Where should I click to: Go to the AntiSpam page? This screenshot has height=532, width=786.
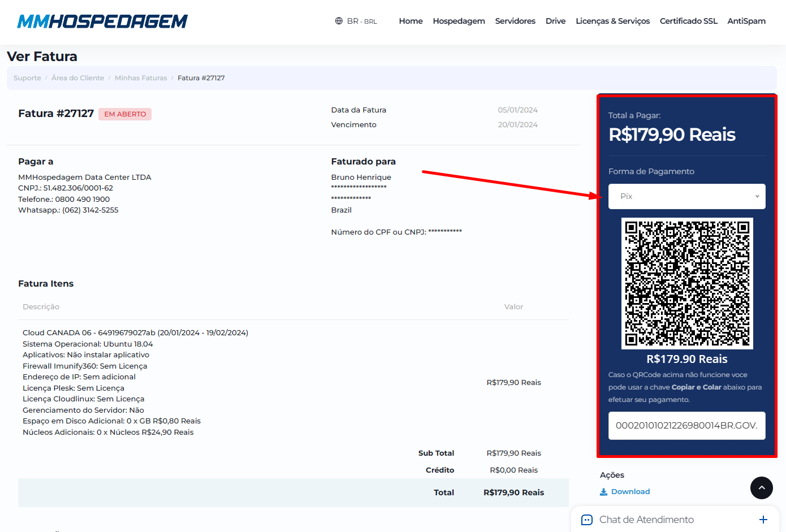746,21
